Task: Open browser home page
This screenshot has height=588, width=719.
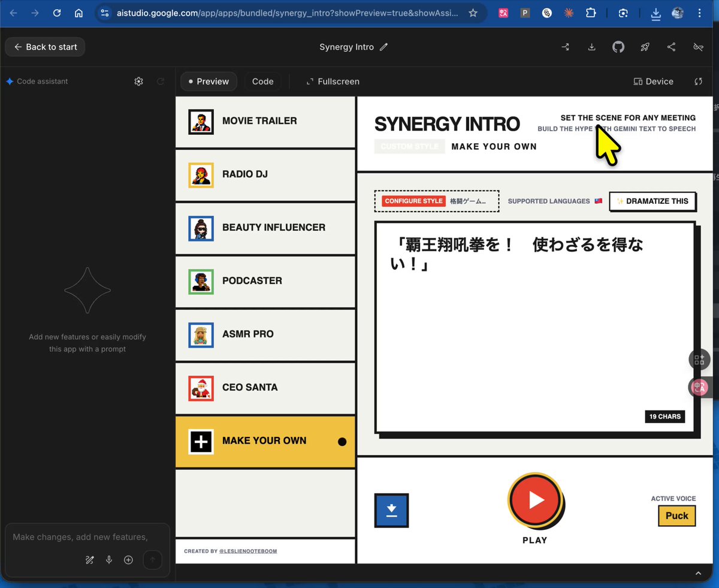Action: click(78, 13)
